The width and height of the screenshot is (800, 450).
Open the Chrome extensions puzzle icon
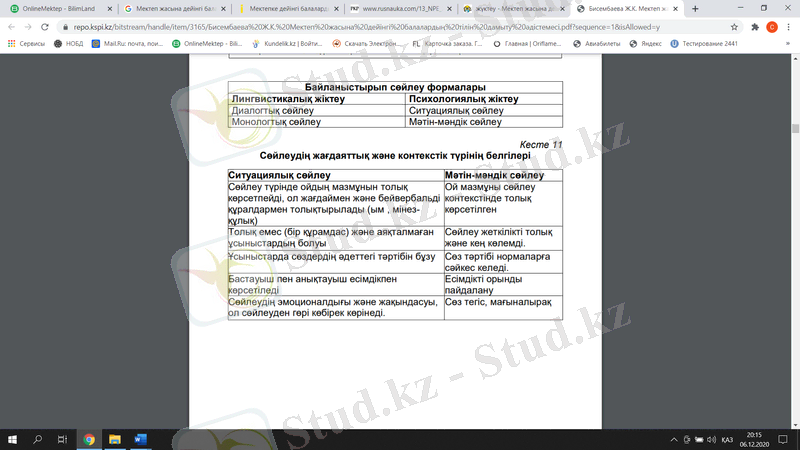[755, 27]
